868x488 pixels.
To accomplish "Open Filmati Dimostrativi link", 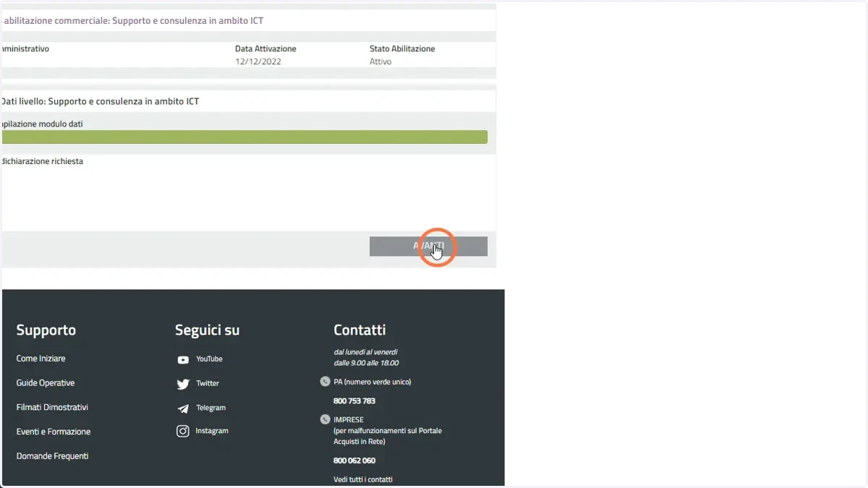I will pyautogui.click(x=52, y=407).
